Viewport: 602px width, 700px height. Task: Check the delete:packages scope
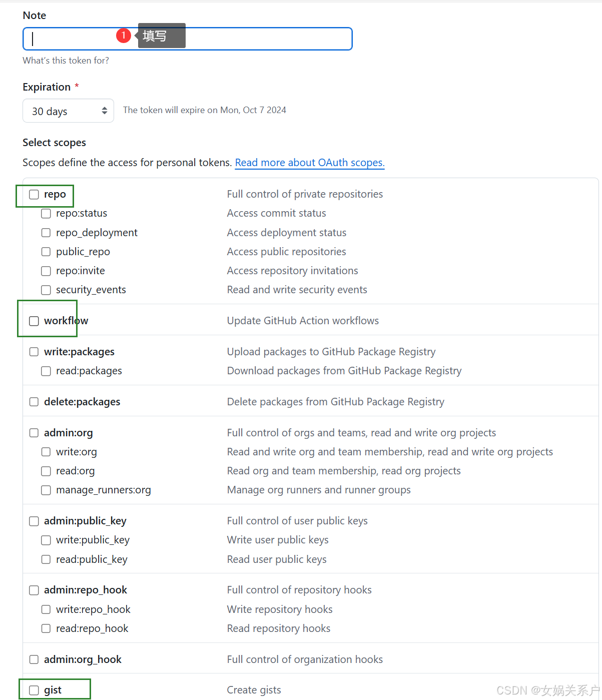(x=34, y=402)
